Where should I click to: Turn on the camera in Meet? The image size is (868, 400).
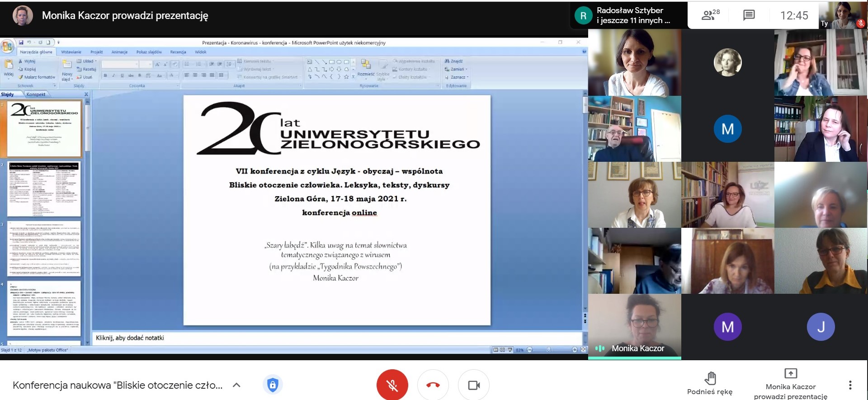(x=474, y=385)
